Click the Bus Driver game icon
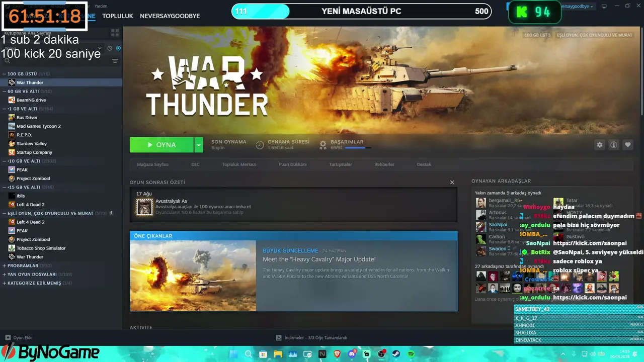 (12, 117)
